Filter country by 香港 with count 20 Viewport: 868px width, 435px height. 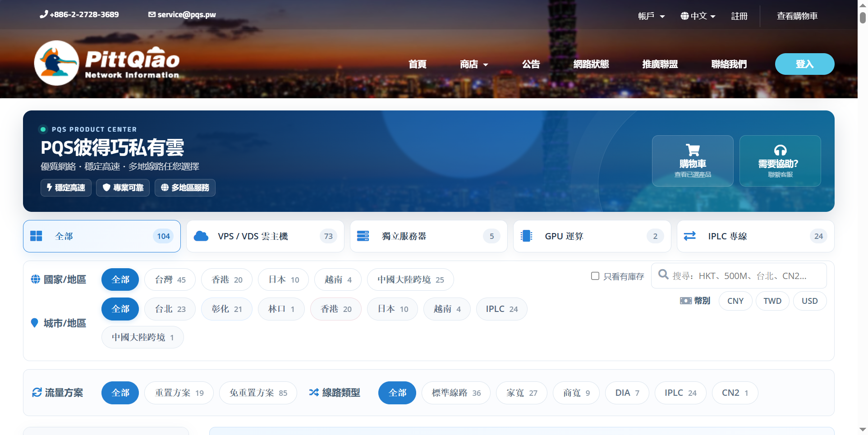tap(227, 279)
